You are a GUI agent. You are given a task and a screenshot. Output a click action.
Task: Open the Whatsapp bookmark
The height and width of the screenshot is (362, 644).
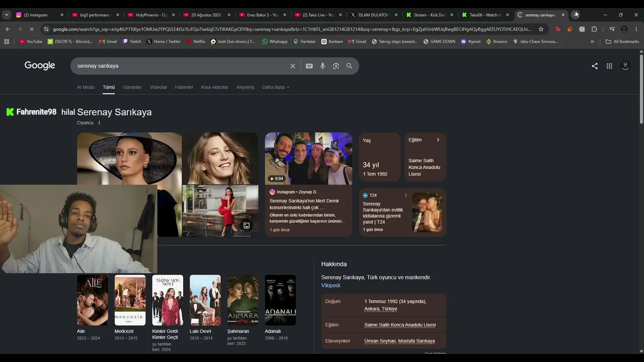pos(275,41)
